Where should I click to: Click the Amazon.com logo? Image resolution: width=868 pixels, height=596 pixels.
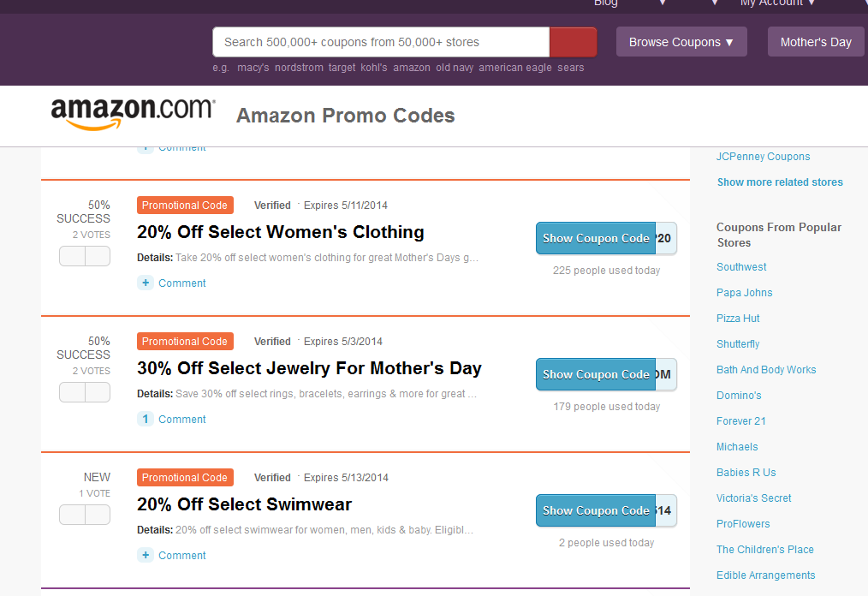(x=133, y=114)
